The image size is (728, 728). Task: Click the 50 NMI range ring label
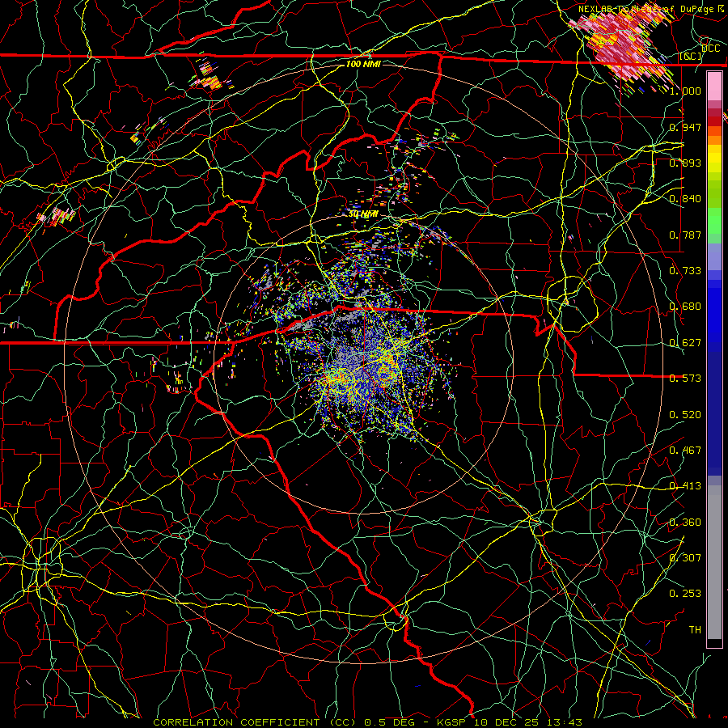(x=363, y=214)
